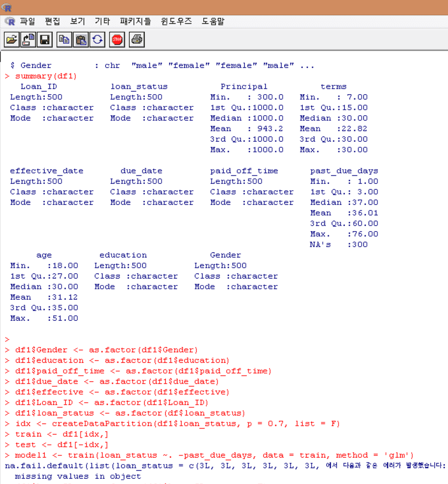Click the past_due_days Mean 36.01 value
The height and width of the screenshot is (484, 448).
pos(365,213)
